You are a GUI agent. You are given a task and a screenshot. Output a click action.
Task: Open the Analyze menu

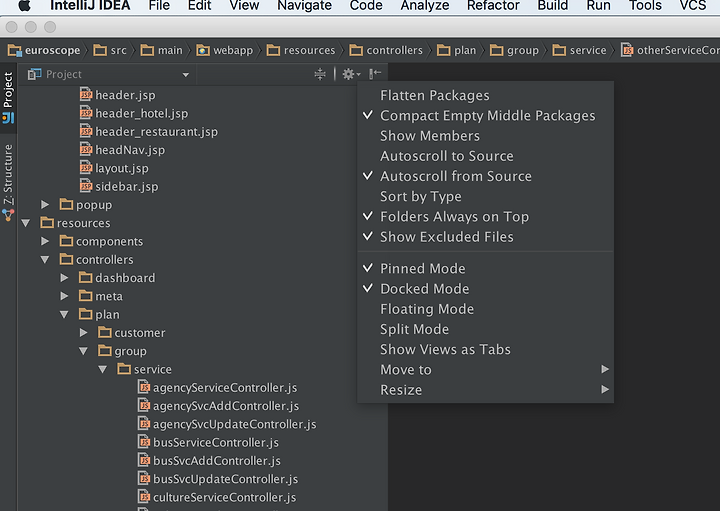click(425, 6)
